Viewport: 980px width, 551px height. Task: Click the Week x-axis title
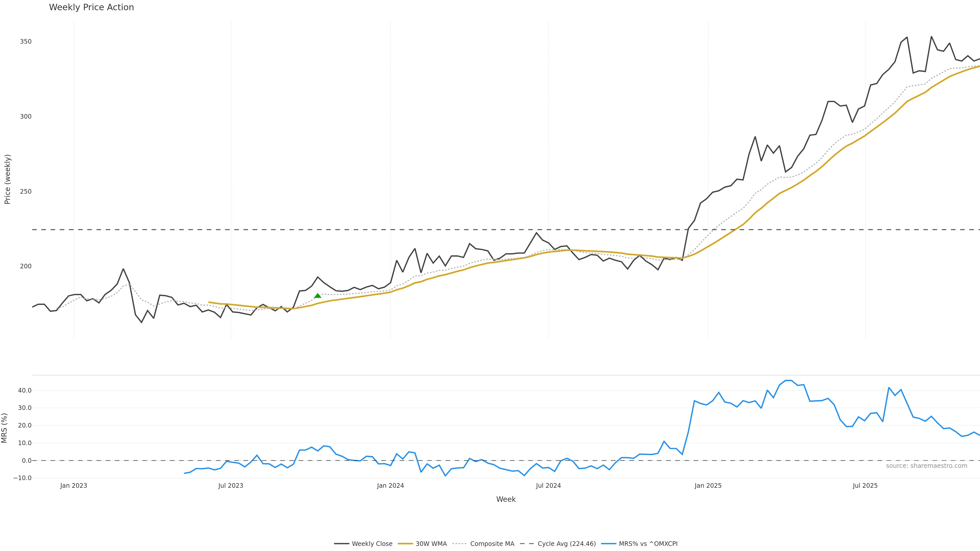[506, 499]
